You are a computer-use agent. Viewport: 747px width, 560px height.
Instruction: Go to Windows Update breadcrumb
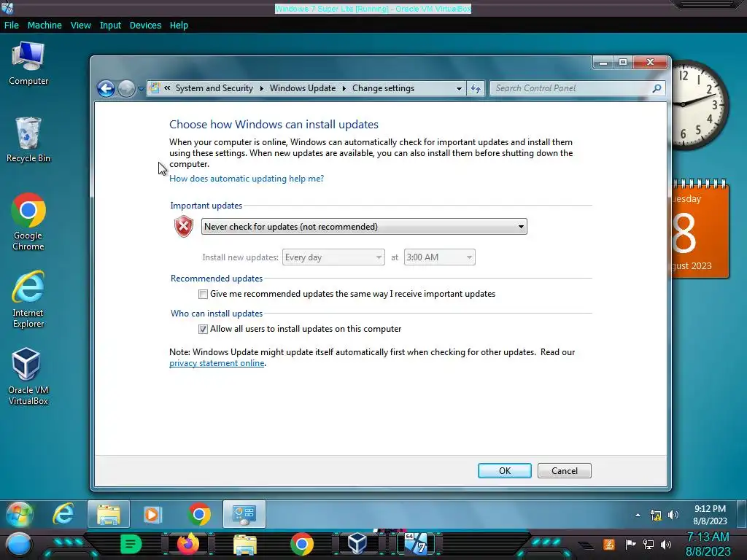pyautogui.click(x=303, y=88)
